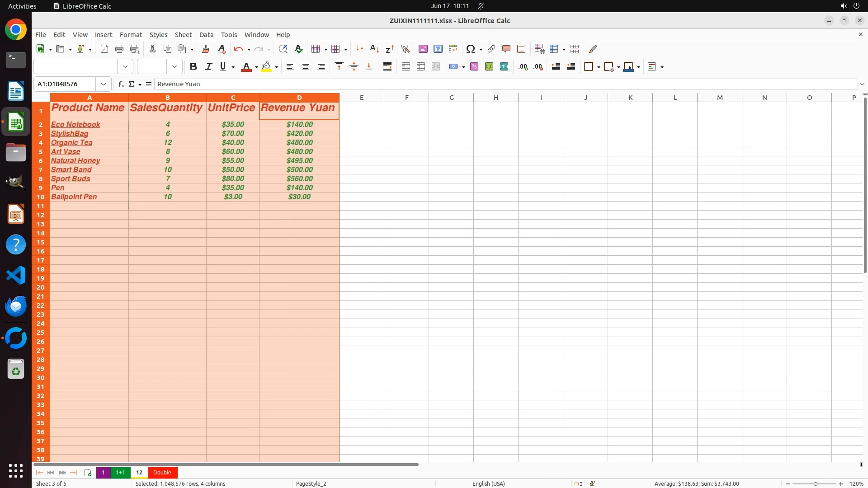This screenshot has width=868, height=488.
Task: Format the selection as currency
Action: (453, 67)
